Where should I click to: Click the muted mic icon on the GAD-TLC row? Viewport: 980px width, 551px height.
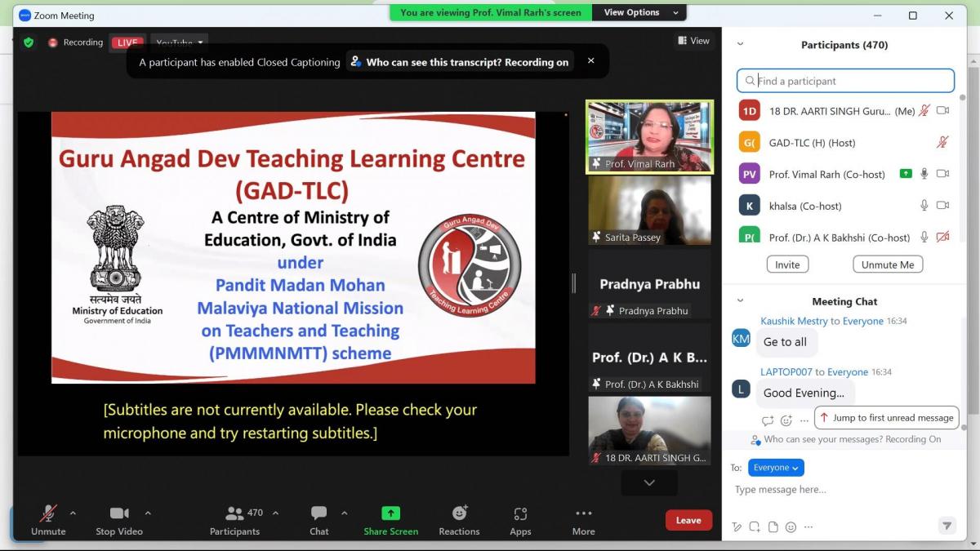[x=942, y=142]
